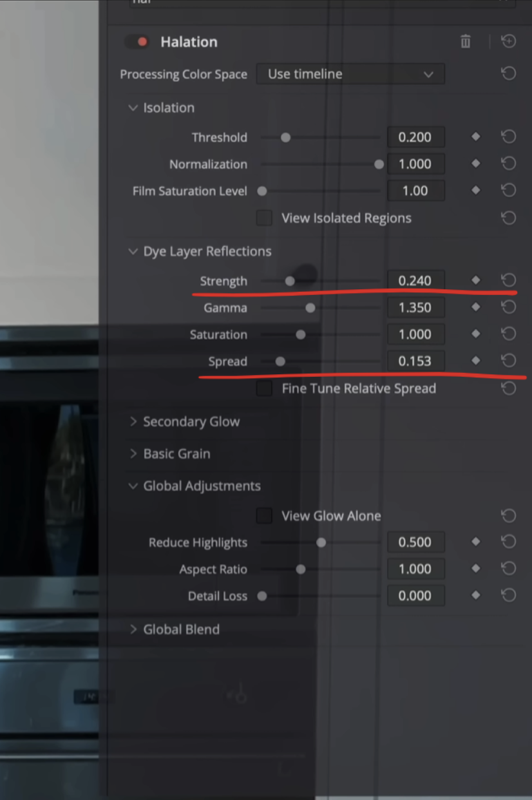Click the Detail Loss value field

point(415,596)
